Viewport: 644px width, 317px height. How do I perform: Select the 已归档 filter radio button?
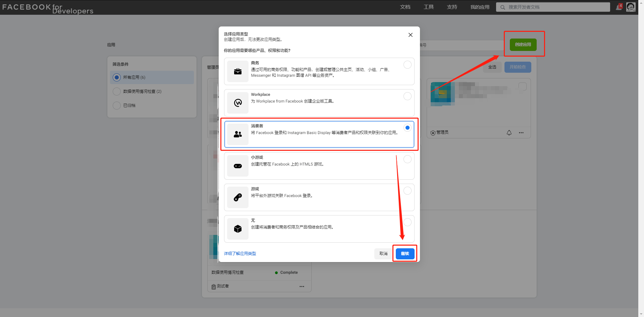pos(116,105)
